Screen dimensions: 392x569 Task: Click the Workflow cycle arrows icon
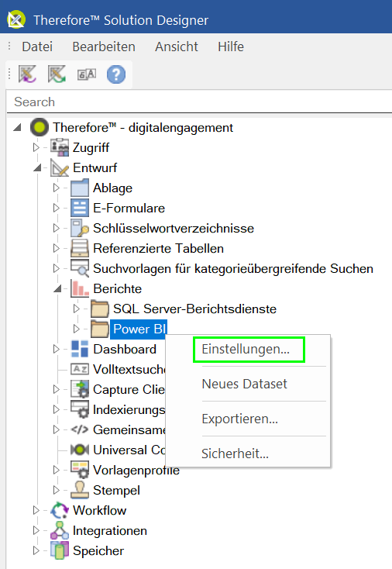coord(60,510)
